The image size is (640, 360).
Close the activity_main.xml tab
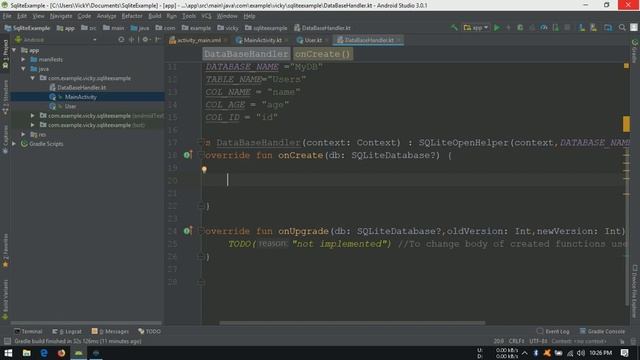click(225, 40)
